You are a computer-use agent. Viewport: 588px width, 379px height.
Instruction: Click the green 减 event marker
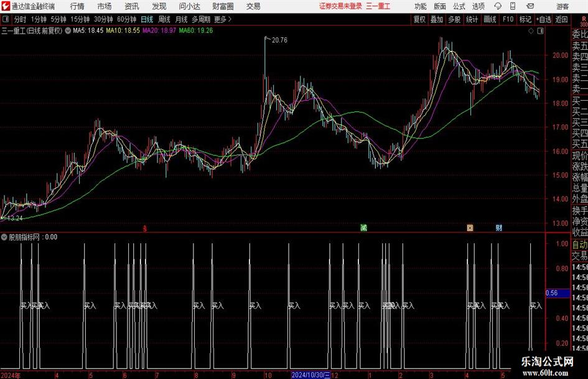[x=363, y=228]
